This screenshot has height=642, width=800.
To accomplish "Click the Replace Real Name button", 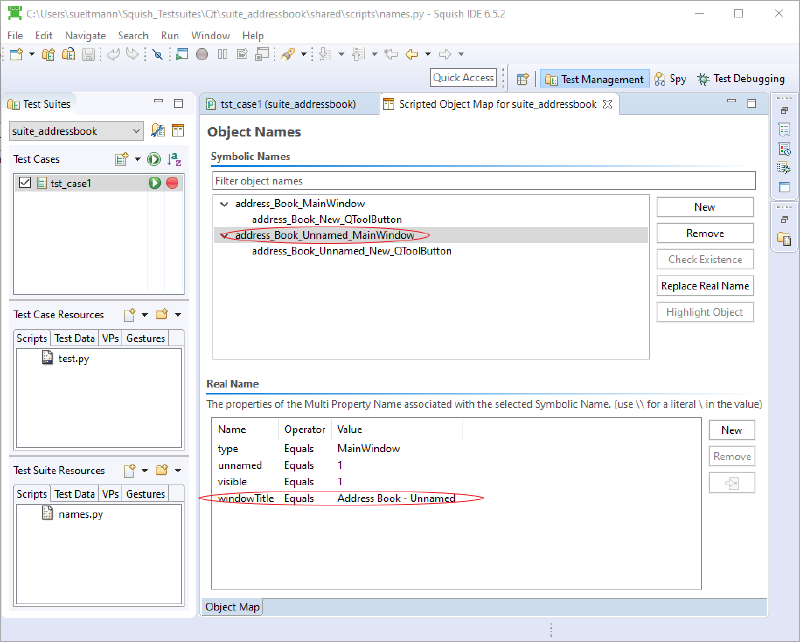I will (x=704, y=286).
